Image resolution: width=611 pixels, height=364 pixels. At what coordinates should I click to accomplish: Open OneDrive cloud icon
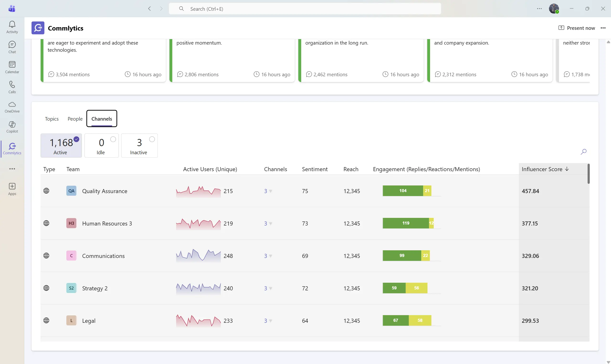12,107
